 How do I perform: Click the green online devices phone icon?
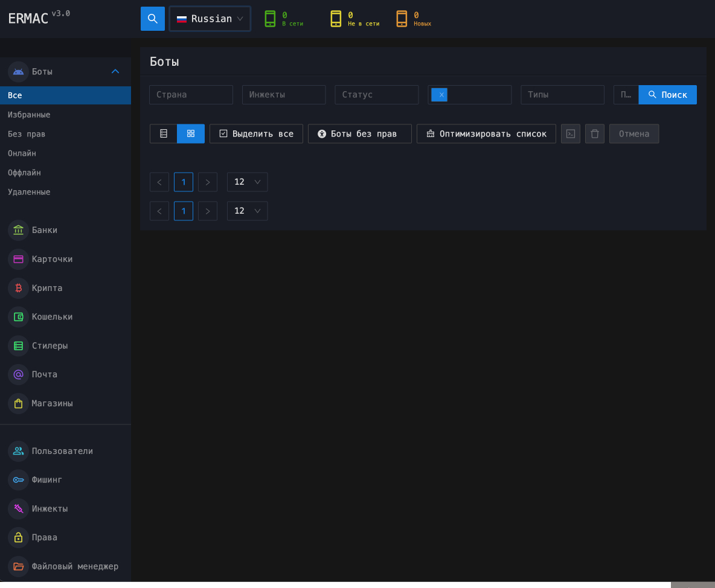coord(270,19)
